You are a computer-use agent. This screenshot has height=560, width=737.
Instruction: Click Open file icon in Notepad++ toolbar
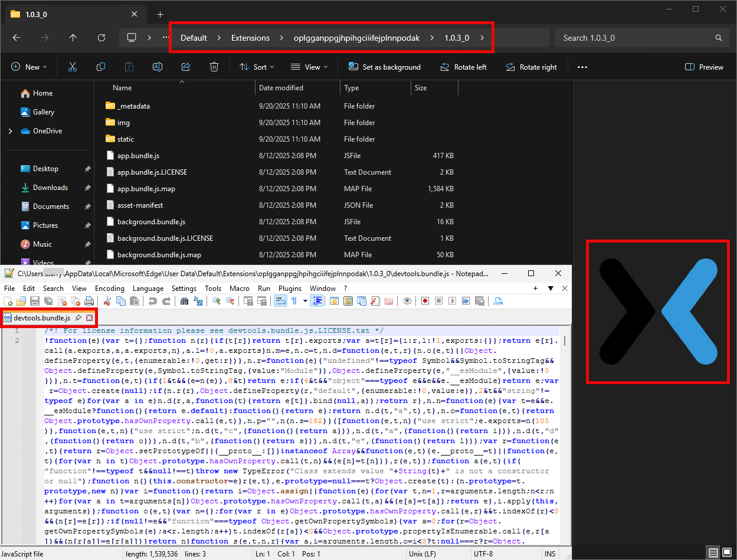[22, 301]
